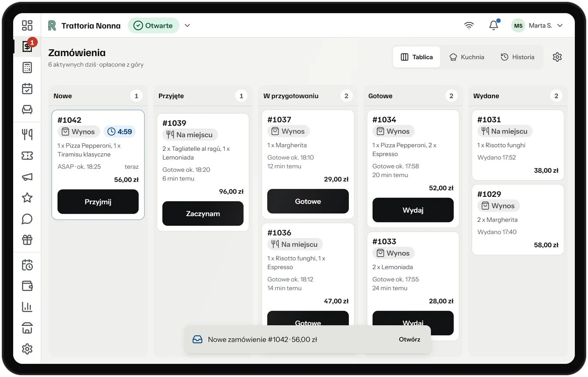The height and width of the screenshot is (377, 588).
Task: Click Wydaj on order #1034
Action: 413,210
